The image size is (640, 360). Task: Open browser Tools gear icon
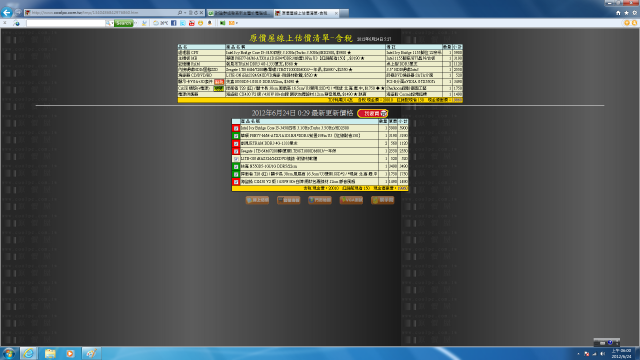coord(634,13)
